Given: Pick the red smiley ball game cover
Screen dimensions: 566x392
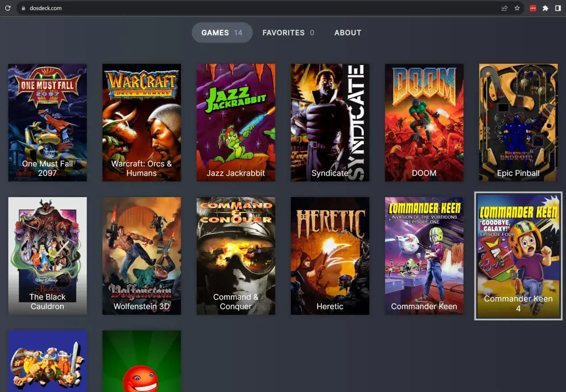Looking at the screenshot, I should (141, 361).
